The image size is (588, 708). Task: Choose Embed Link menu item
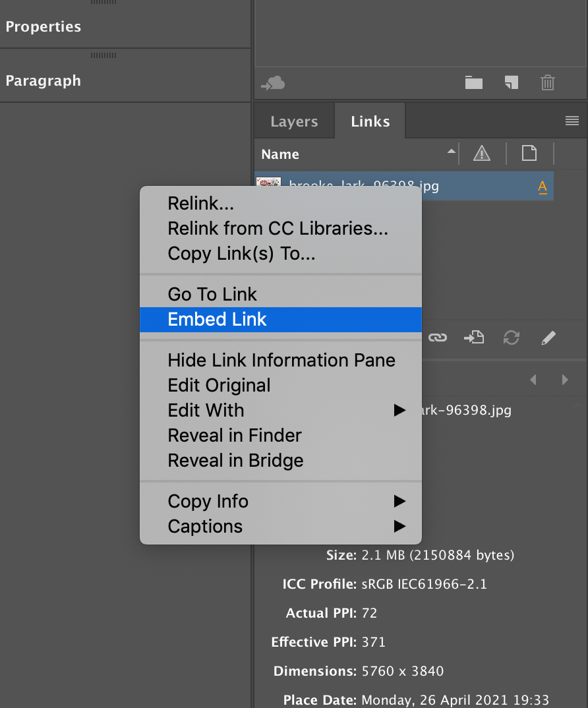280,320
